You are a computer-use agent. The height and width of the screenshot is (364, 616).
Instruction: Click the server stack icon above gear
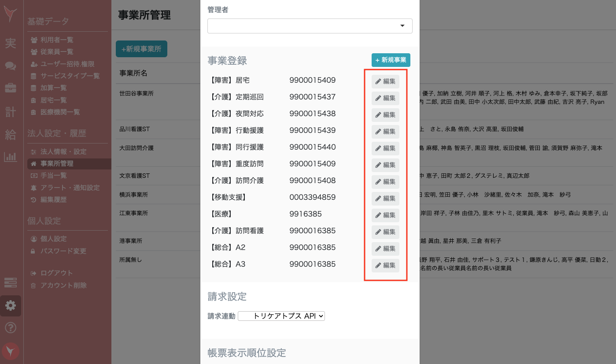11,282
